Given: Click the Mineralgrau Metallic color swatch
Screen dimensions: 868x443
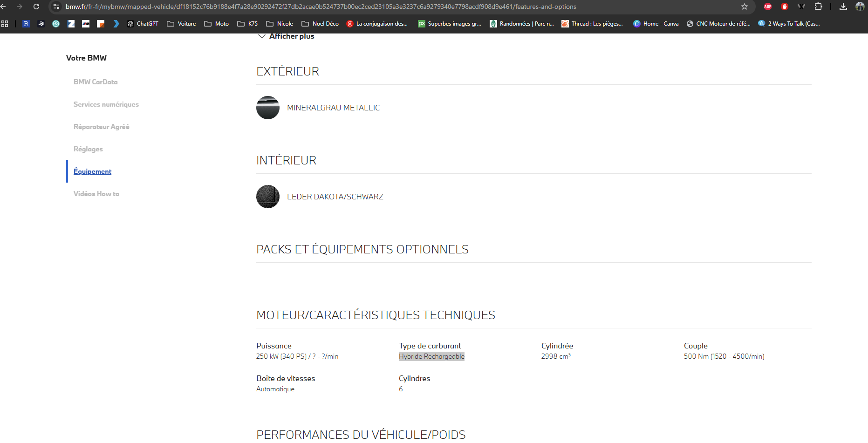Looking at the screenshot, I should 268,108.
